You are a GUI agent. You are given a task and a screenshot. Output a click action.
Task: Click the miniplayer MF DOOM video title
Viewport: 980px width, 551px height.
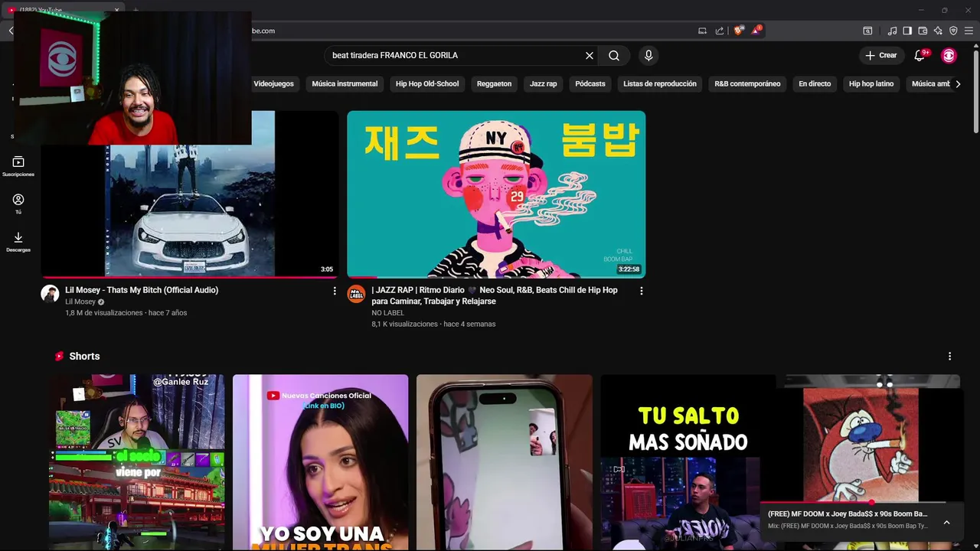[x=848, y=514]
